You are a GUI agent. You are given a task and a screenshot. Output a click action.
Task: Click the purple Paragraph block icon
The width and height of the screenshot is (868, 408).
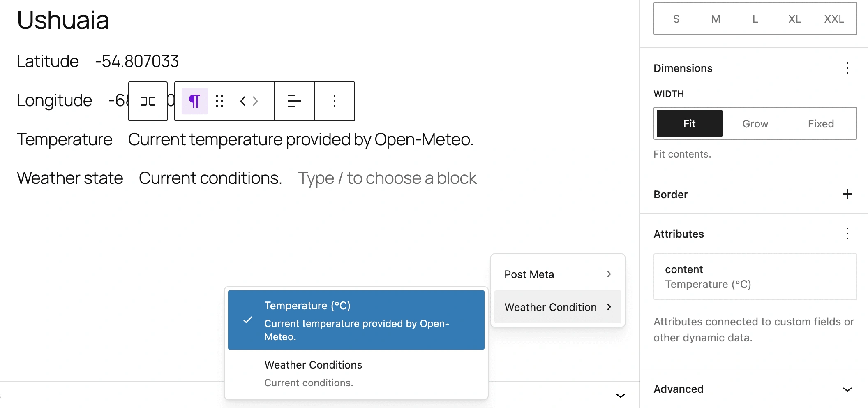pos(194,101)
